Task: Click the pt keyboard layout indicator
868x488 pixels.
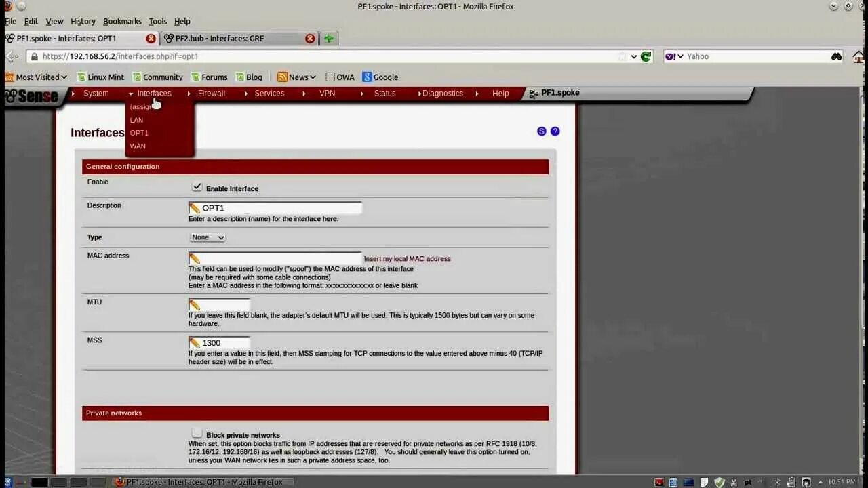Action: click(x=748, y=483)
